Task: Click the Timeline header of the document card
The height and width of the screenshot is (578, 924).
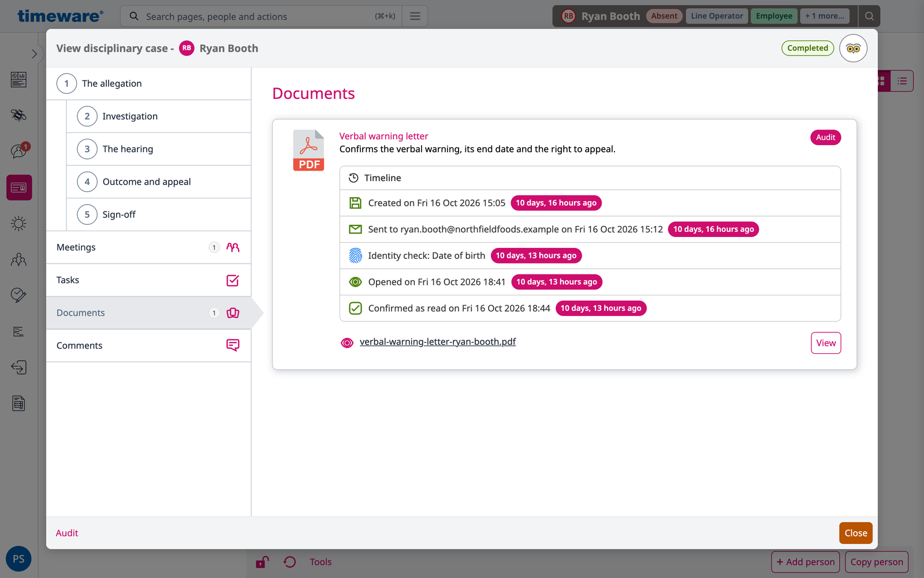Action: point(590,178)
